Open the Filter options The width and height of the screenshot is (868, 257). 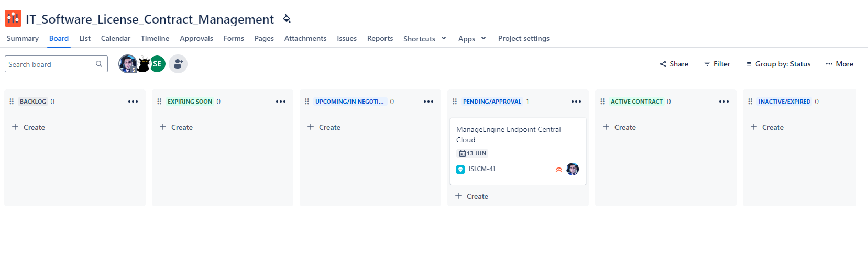(717, 64)
